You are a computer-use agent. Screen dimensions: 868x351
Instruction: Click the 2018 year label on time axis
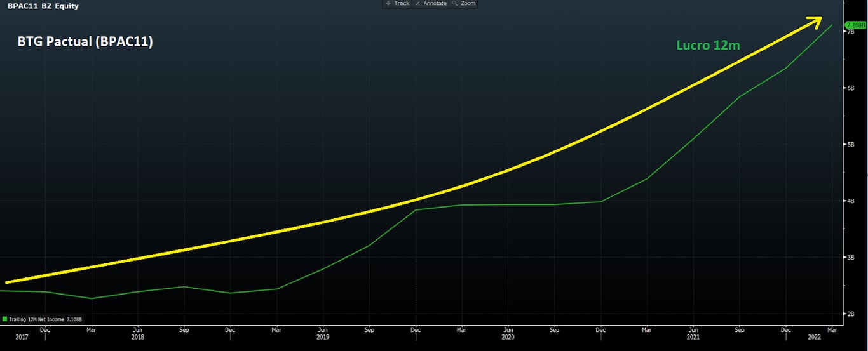click(138, 338)
